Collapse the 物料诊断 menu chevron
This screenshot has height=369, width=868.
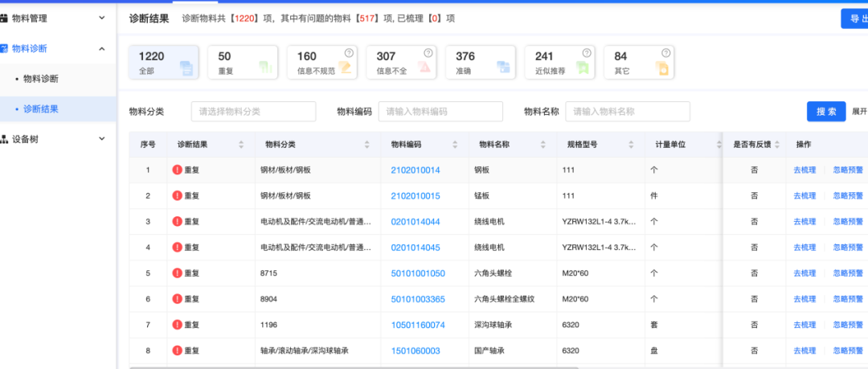coord(102,49)
